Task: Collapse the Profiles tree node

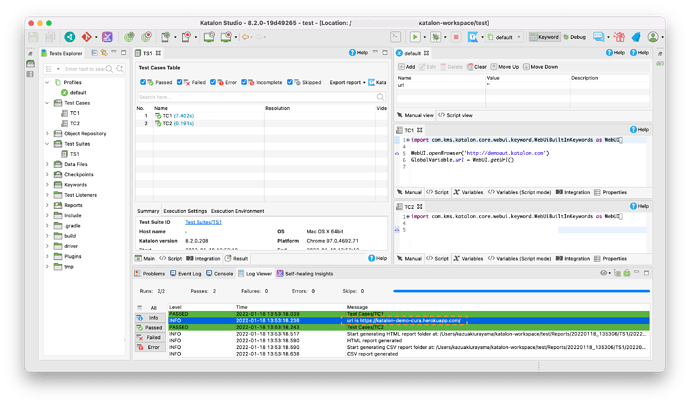Action: 47,82
